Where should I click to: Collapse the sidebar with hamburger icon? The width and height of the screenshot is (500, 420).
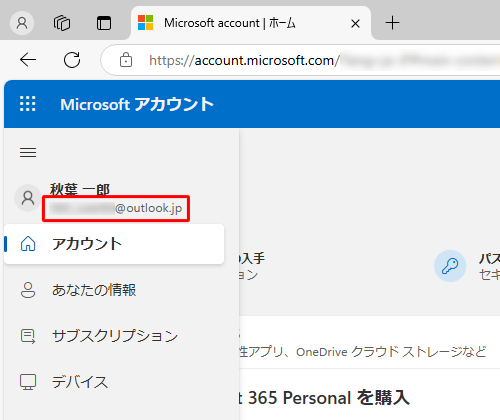pyautogui.click(x=28, y=152)
